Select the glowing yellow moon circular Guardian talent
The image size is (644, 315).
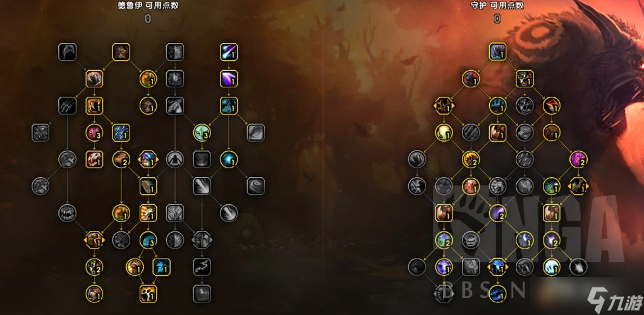coord(444,133)
